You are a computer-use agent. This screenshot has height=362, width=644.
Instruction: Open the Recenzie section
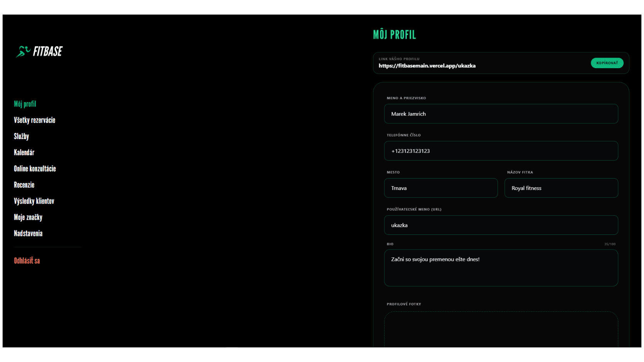(x=24, y=185)
